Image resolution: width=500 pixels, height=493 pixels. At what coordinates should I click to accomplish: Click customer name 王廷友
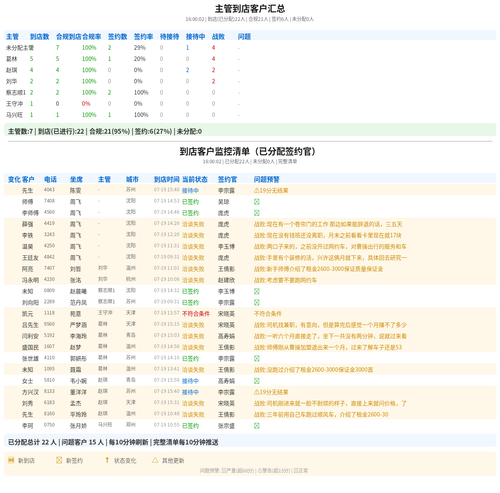pyautogui.click(x=30, y=258)
